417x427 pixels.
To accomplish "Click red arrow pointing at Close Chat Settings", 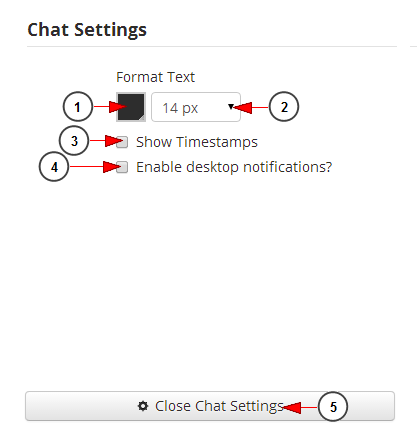I will pyautogui.click(x=300, y=407).
